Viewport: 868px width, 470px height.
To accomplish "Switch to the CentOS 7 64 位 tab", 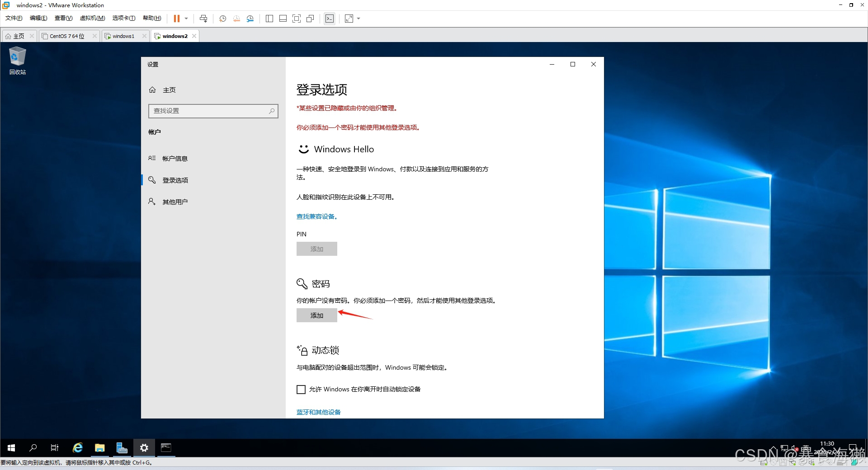I will click(67, 36).
